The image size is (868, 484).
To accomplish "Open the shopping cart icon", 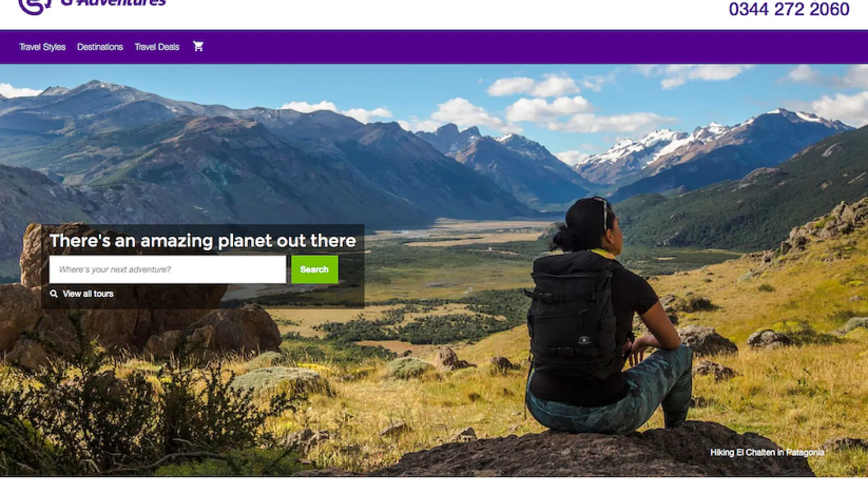I will (198, 46).
